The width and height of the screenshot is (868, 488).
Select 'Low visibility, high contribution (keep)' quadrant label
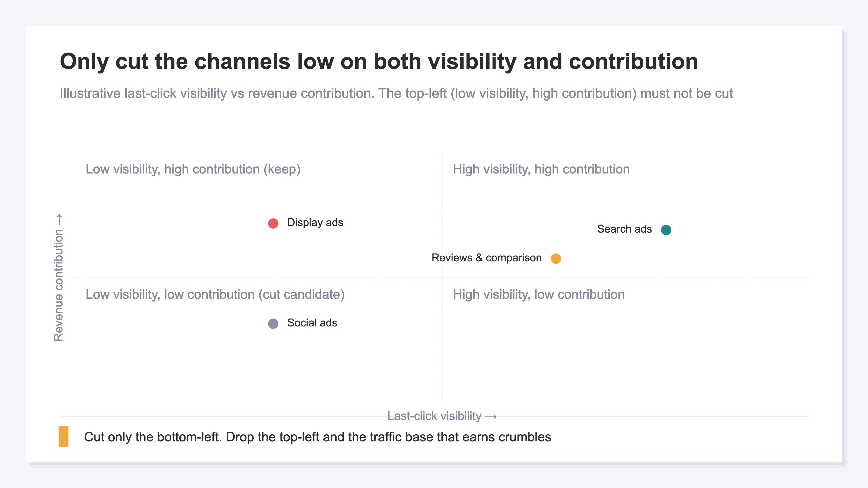click(193, 169)
